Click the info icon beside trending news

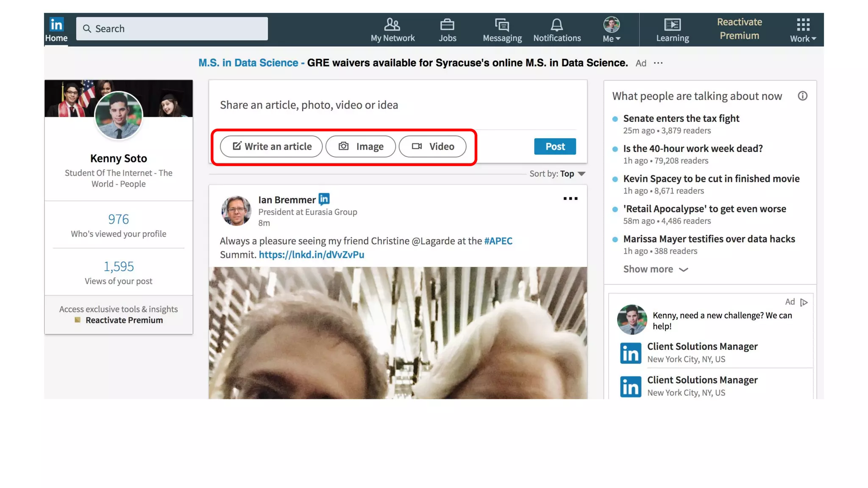(x=802, y=96)
